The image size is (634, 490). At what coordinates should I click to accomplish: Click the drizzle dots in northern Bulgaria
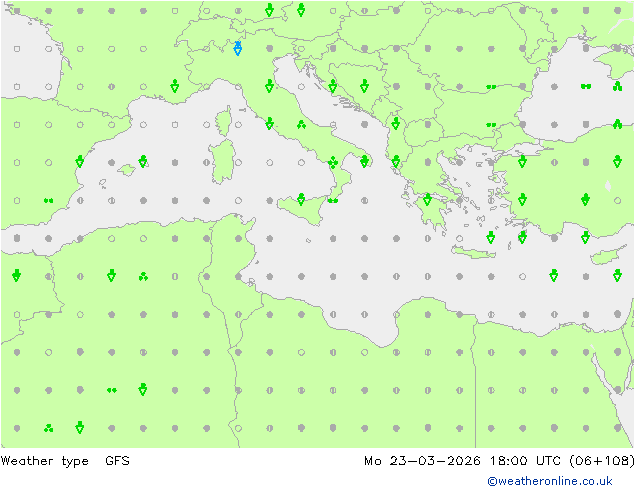491,87
